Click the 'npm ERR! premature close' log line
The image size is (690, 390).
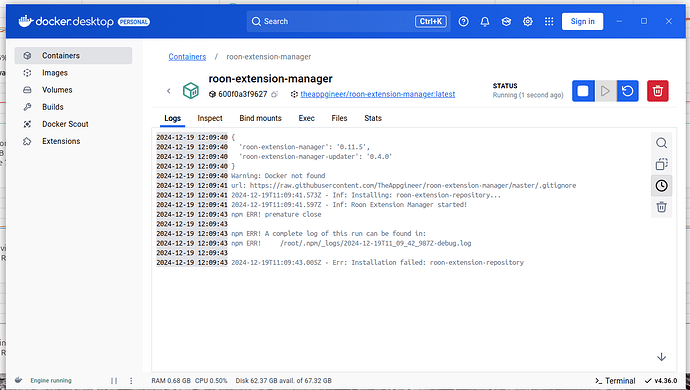(276, 214)
